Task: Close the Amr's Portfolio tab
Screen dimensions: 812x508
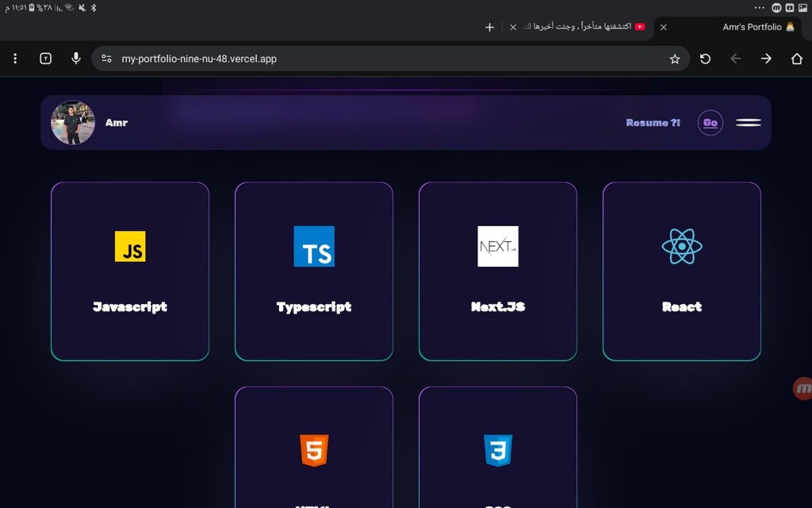Action: tap(664, 27)
